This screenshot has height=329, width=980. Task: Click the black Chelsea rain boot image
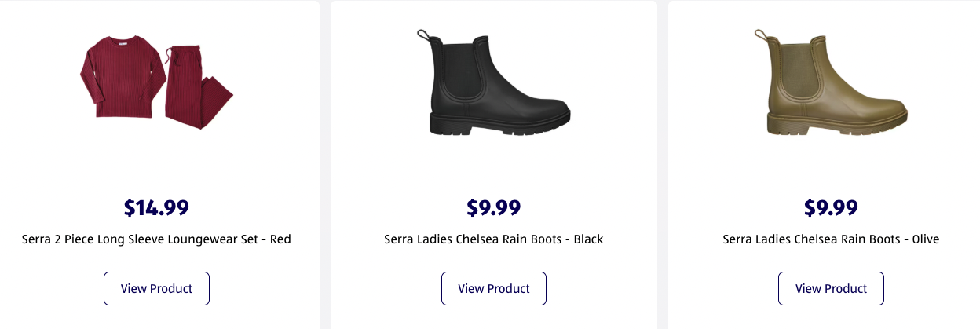point(499,82)
